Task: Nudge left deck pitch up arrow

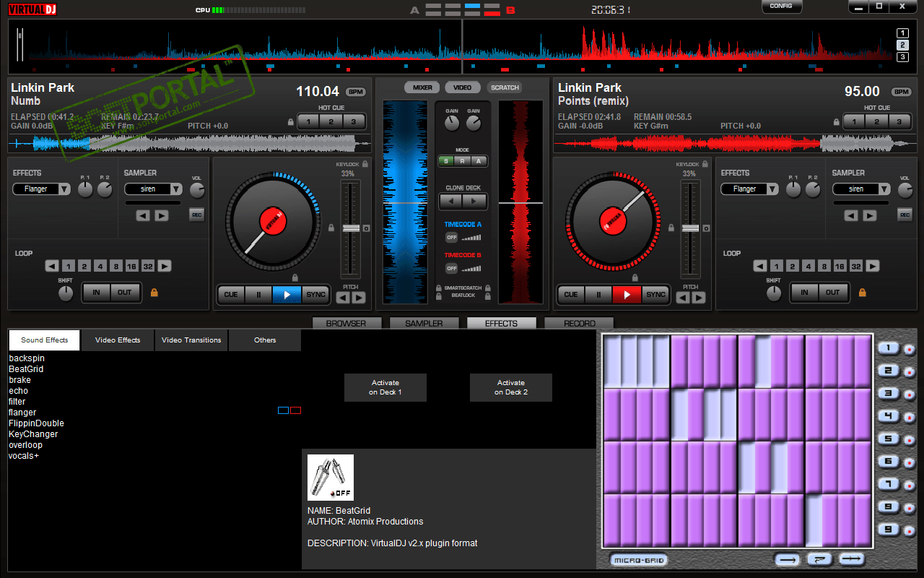Action: click(359, 298)
